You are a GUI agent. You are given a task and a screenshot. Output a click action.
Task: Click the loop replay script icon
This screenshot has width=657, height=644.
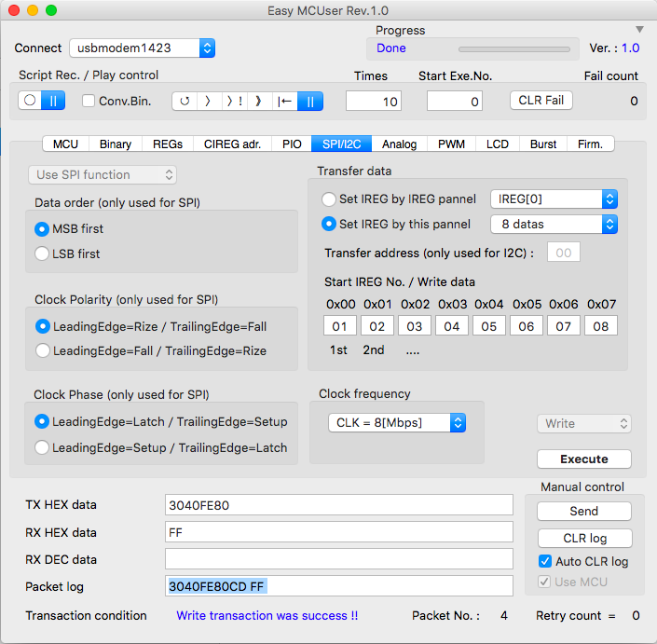(x=185, y=101)
